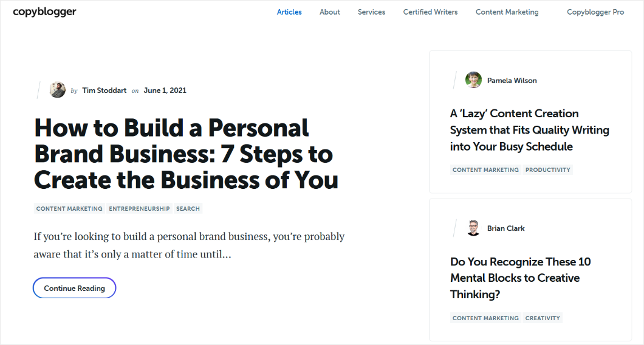The width and height of the screenshot is (644, 345).
Task: Select the Search tag under the headline
Action: click(188, 208)
